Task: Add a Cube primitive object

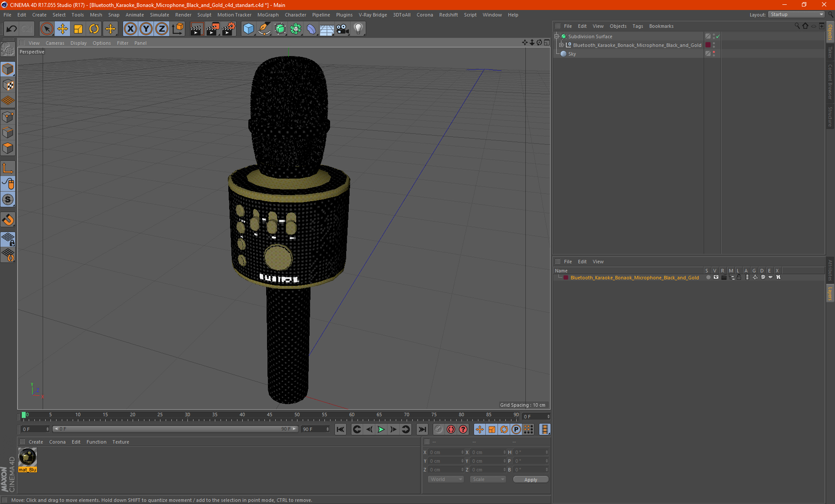Action: (x=248, y=29)
